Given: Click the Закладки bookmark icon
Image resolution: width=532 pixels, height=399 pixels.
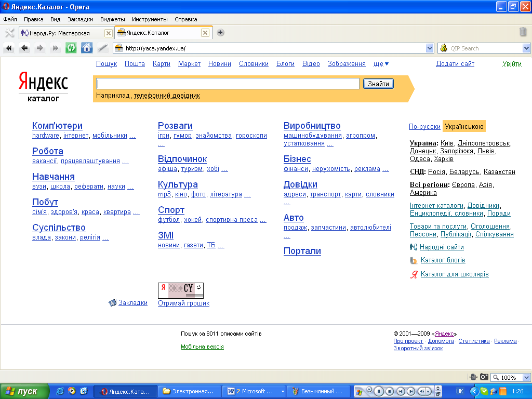Looking at the screenshot, I should pos(112,303).
